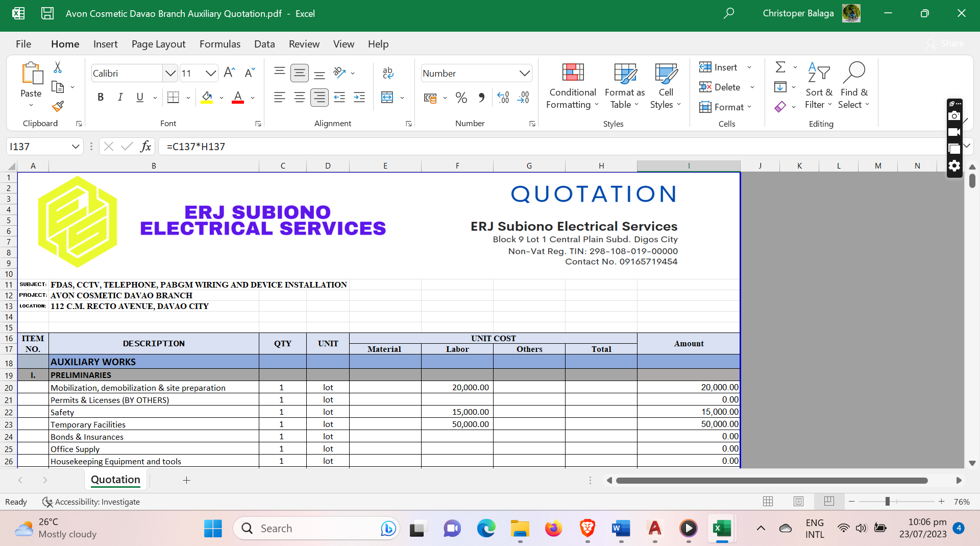Click Insert Function fx icon
This screenshot has width=980, height=546.
click(x=145, y=147)
